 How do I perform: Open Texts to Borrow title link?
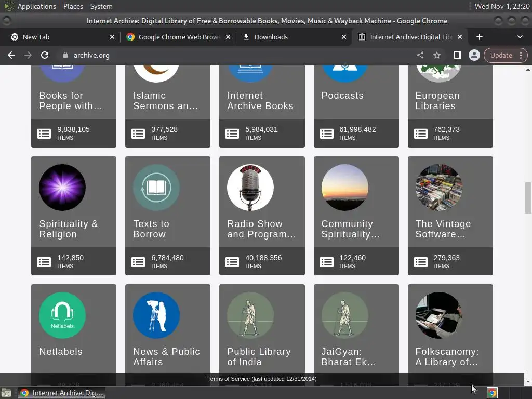[x=151, y=229]
